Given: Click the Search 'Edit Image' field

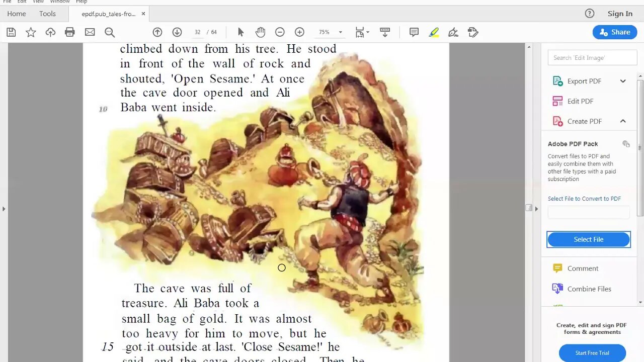Looking at the screenshot, I should tap(592, 58).
